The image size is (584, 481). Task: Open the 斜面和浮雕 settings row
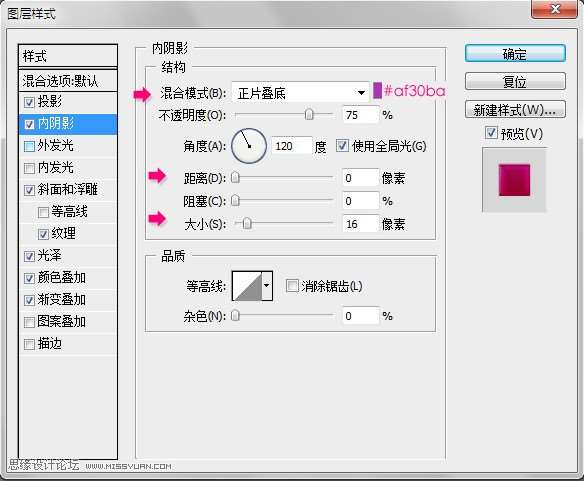click(68, 190)
